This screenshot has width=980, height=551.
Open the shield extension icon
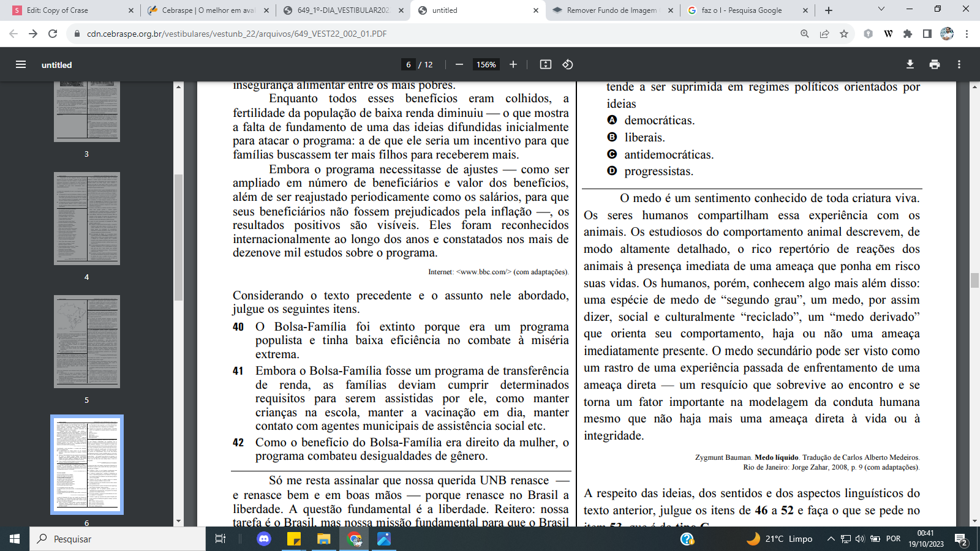[869, 34]
